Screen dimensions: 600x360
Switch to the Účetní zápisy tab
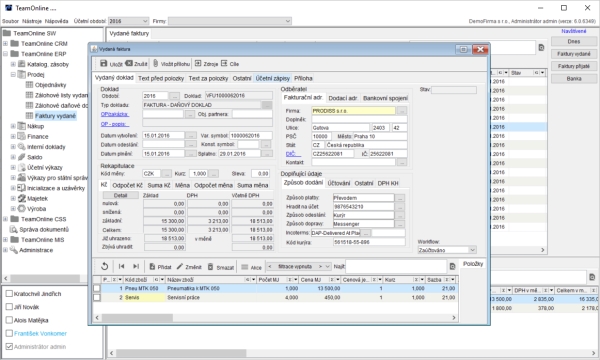pyautogui.click(x=272, y=78)
